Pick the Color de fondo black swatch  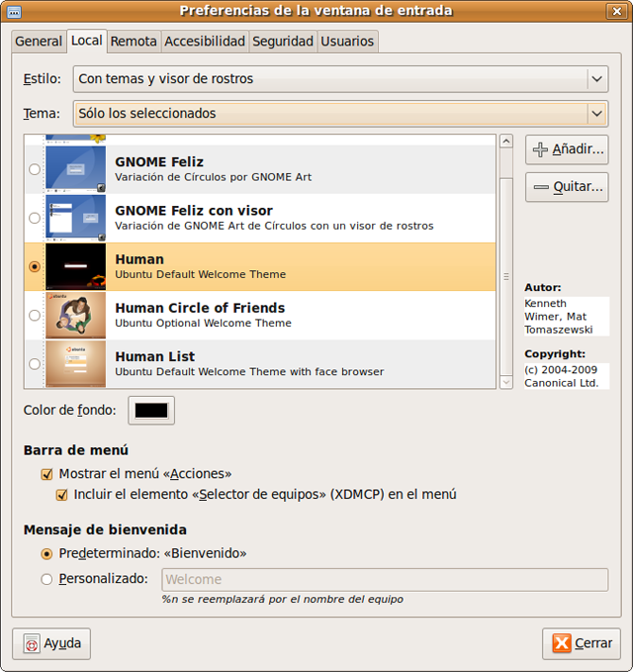tap(151, 410)
